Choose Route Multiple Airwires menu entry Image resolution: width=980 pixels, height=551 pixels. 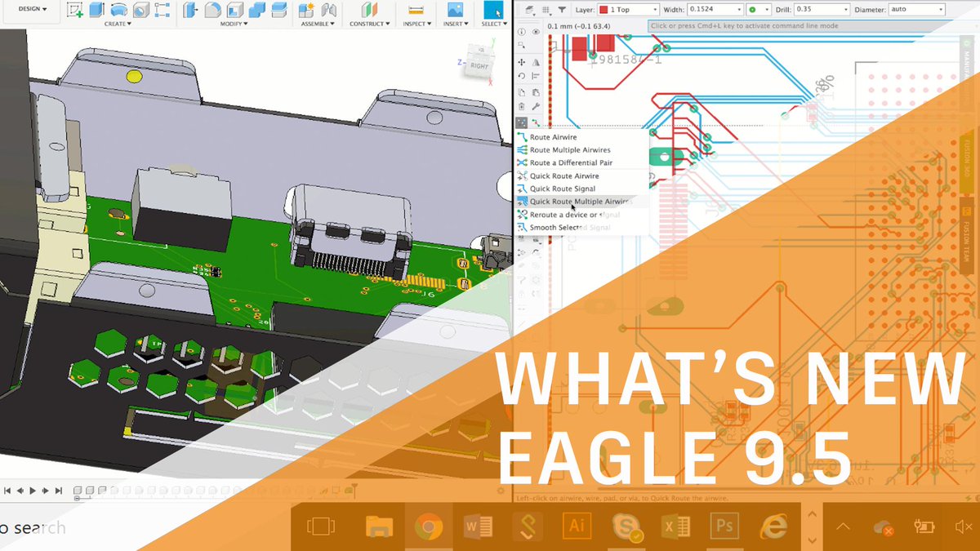581,150
